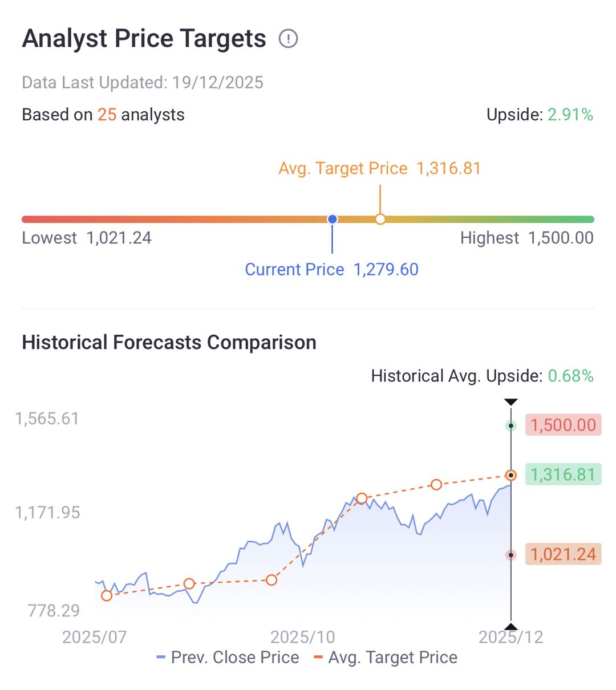Click the red dot at the 1,021.24 level

click(x=511, y=555)
